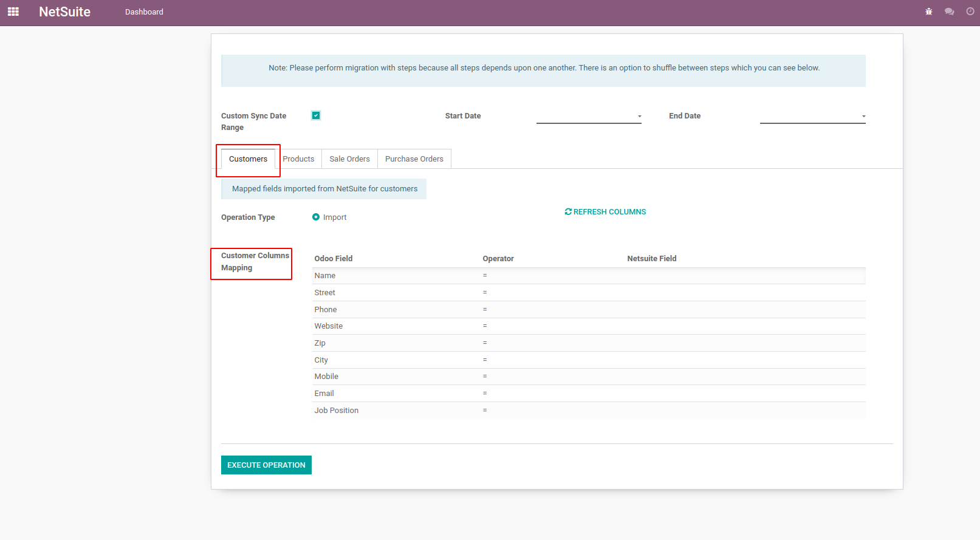Switch to the Sale Orders tab
The width and height of the screenshot is (980, 540).
click(x=349, y=159)
